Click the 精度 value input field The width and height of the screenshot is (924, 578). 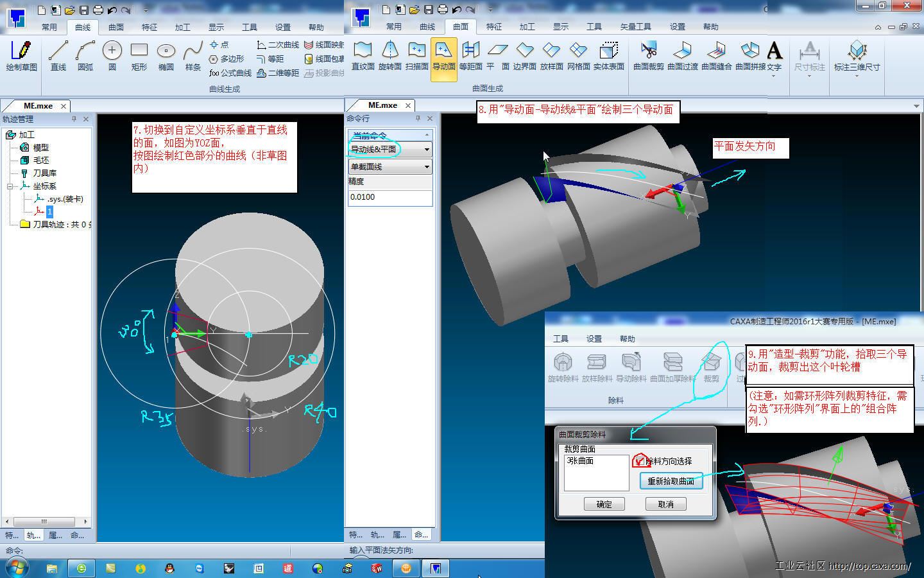click(389, 197)
